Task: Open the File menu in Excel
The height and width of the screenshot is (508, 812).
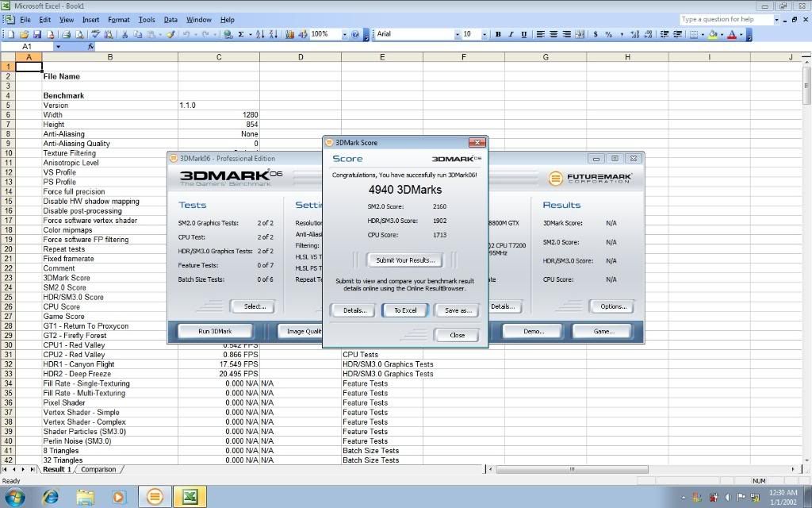Action: click(25, 20)
